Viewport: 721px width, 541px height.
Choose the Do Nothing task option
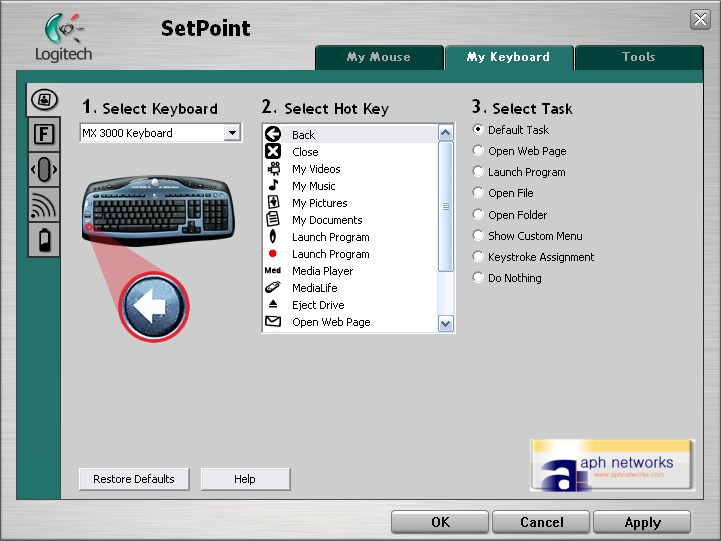point(478,278)
